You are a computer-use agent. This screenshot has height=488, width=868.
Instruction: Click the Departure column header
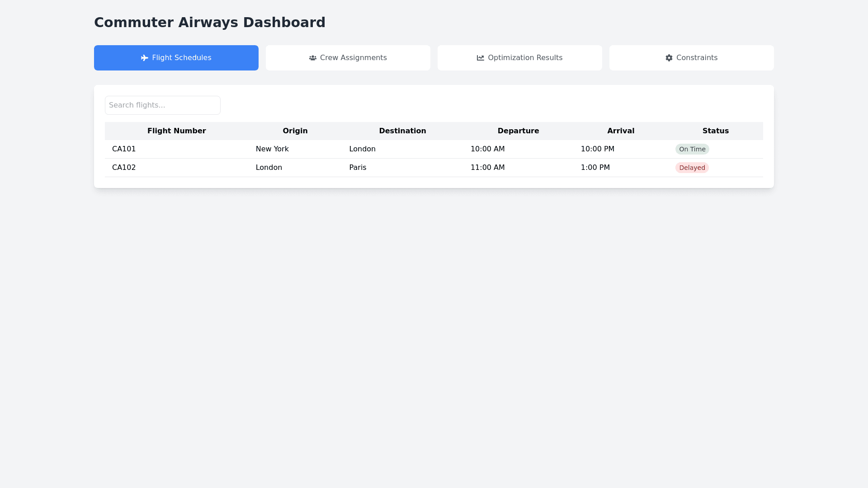518,131
